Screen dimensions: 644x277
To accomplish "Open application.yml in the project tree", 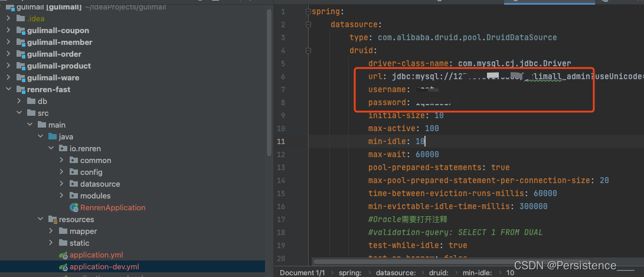I will click(x=96, y=255).
